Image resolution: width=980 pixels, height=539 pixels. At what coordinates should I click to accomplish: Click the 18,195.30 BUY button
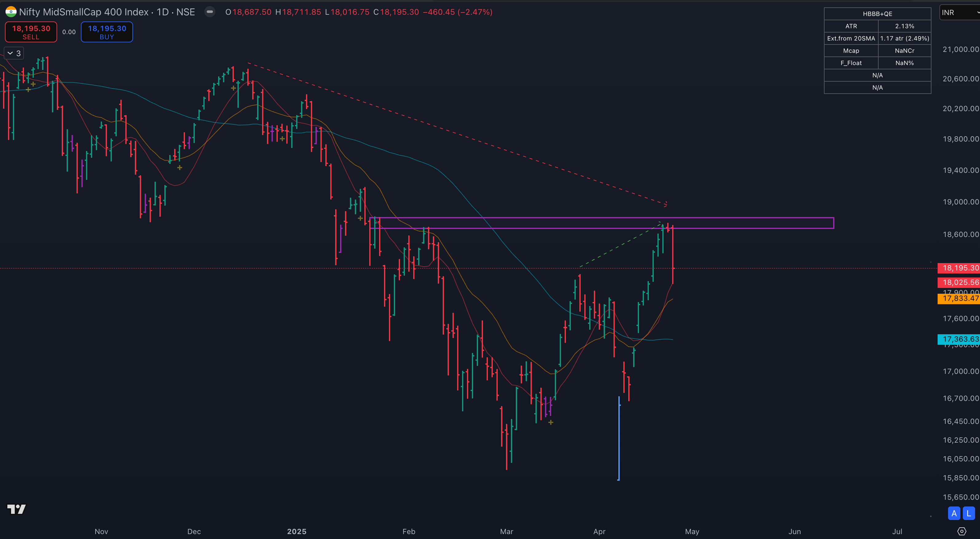(107, 32)
